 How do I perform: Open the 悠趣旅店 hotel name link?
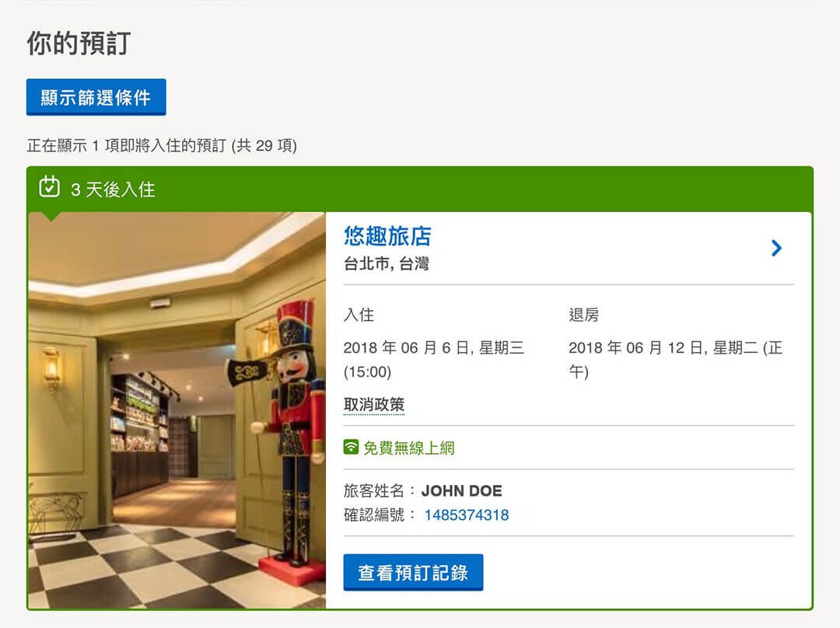coord(387,236)
